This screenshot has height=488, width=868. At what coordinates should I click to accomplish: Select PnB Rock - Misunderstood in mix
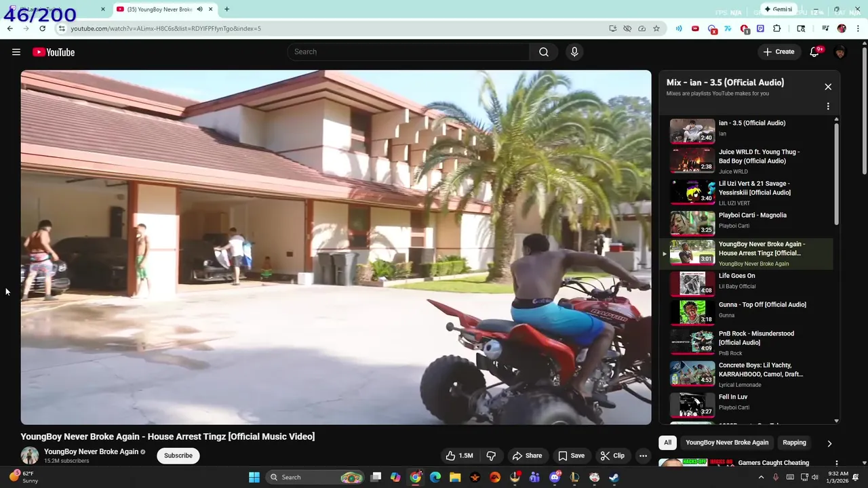pyautogui.click(x=746, y=342)
